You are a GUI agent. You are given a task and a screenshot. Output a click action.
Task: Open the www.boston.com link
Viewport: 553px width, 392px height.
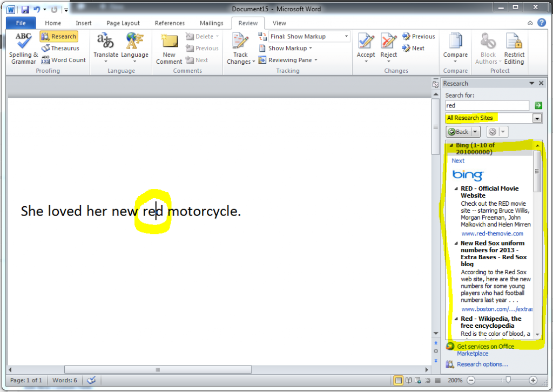(x=497, y=309)
